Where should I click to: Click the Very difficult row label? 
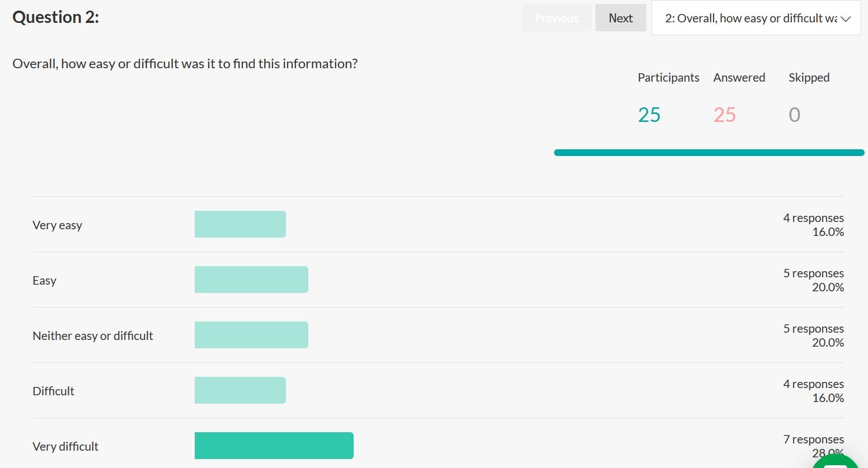(65, 447)
